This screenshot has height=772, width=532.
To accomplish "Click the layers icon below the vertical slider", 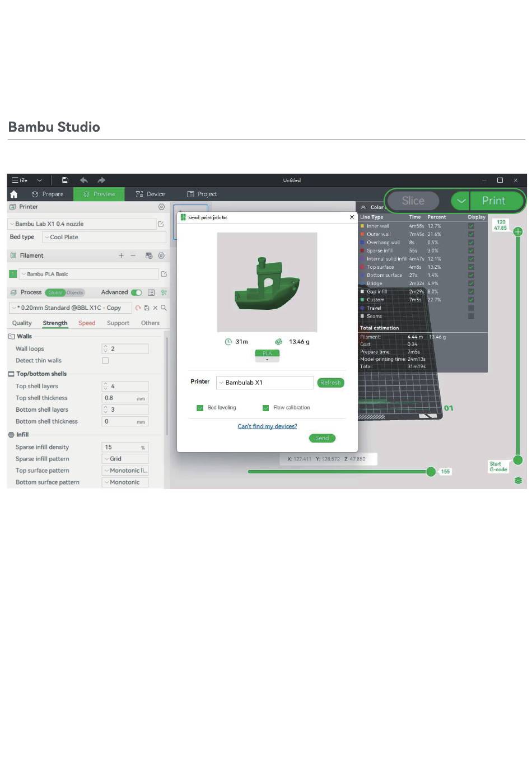I will [x=518, y=481].
